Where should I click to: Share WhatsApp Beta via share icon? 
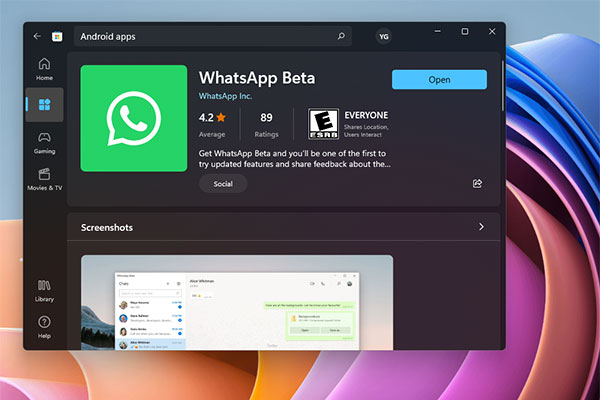[x=477, y=183]
